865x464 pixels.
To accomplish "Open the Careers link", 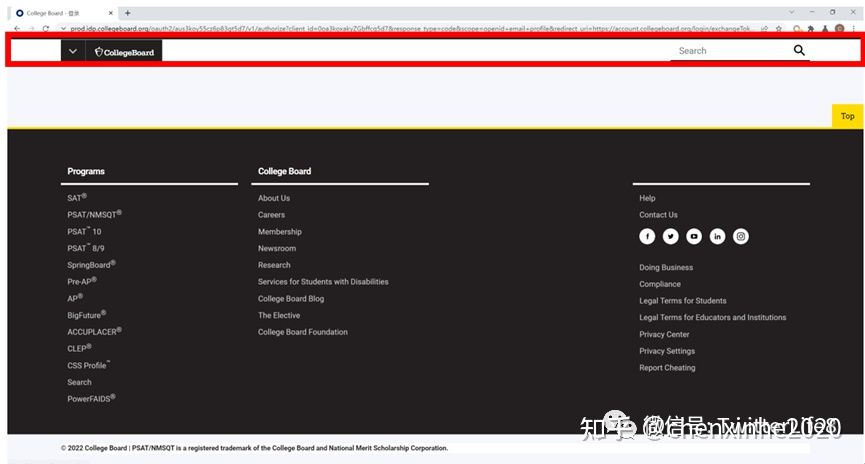I will pyautogui.click(x=271, y=215).
